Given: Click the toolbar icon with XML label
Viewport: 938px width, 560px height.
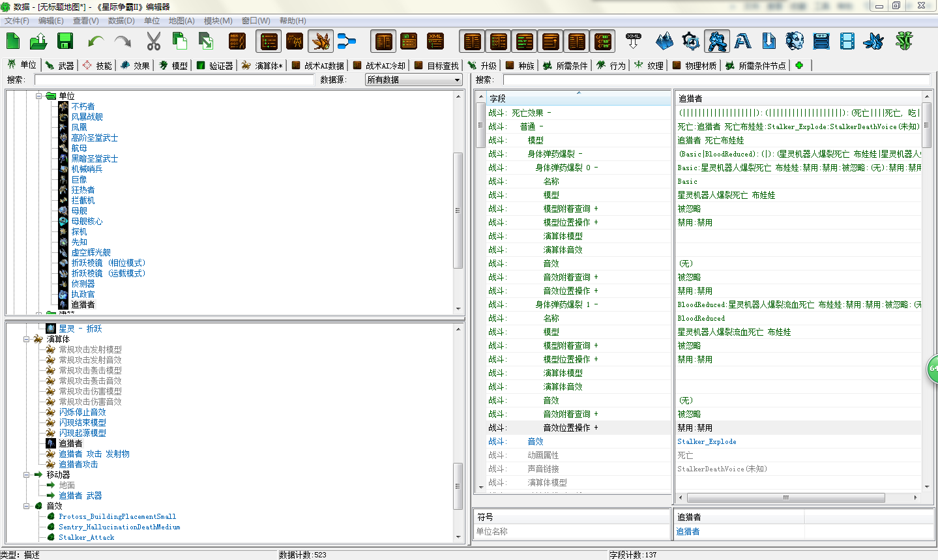Looking at the screenshot, I should pos(435,42).
